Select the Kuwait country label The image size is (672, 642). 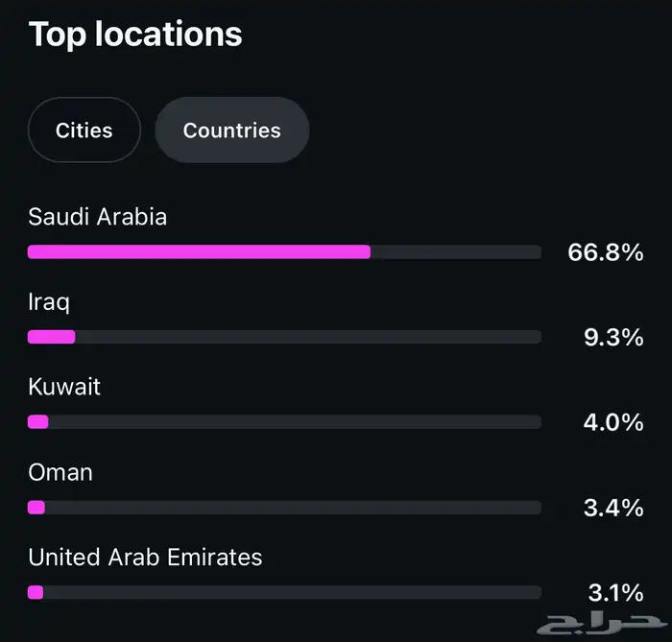[64, 387]
